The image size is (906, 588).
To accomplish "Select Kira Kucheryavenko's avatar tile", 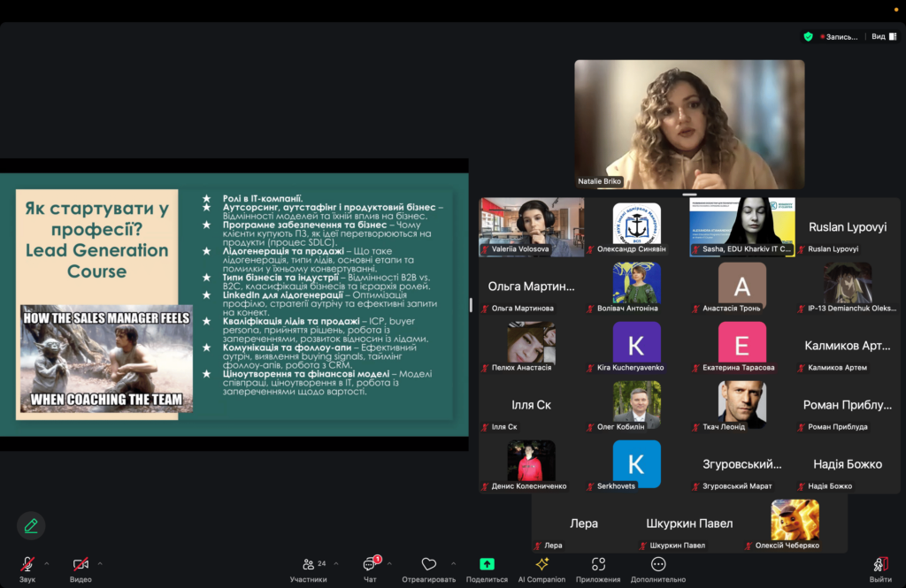I will 637,346.
